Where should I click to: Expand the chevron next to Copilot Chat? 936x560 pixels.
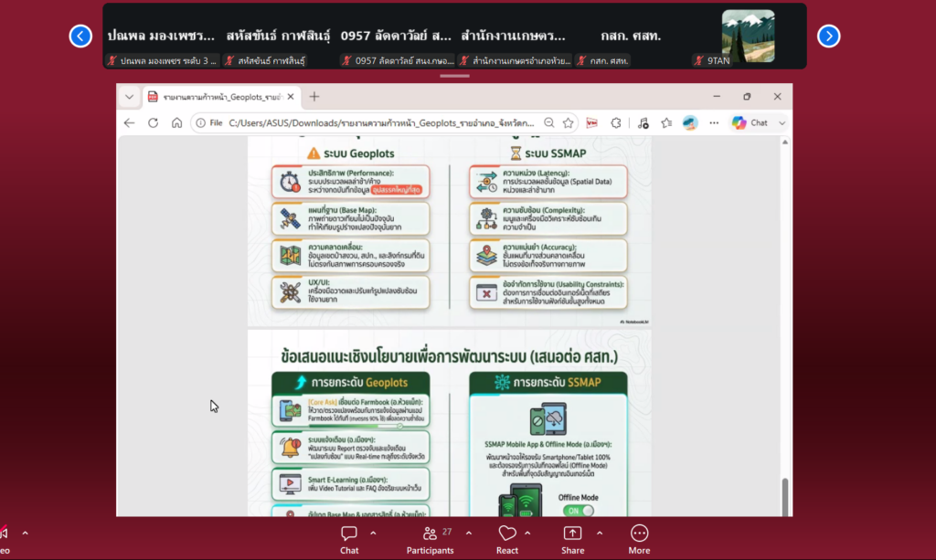point(782,122)
